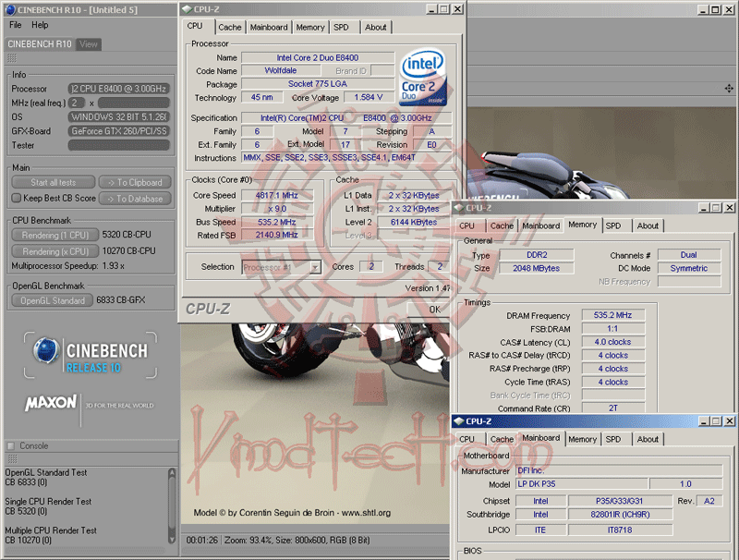Select the Mainboard tab in front CPU-Z window

tap(269, 28)
